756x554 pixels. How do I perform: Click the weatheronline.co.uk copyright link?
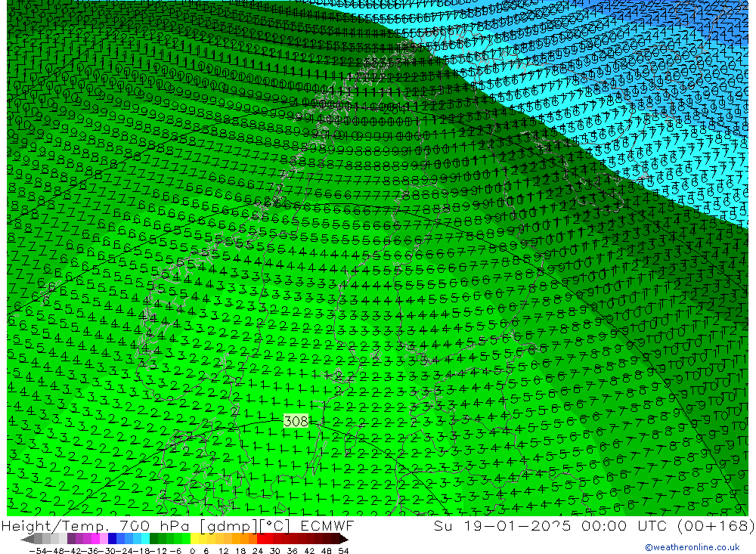pyautogui.click(x=692, y=547)
